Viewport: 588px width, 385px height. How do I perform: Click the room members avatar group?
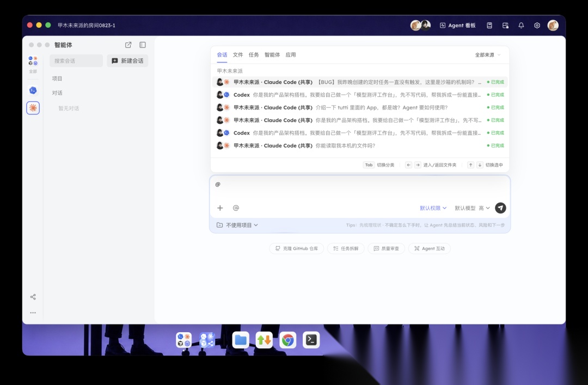(x=420, y=25)
